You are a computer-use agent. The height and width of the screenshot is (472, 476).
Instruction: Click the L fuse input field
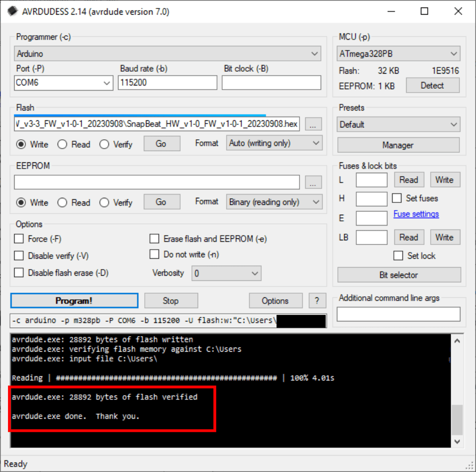(372, 180)
